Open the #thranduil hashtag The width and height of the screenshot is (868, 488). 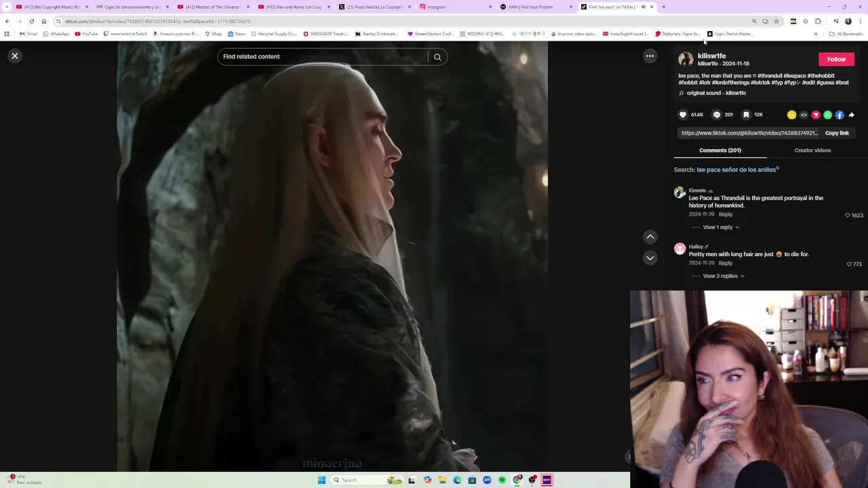coord(770,76)
